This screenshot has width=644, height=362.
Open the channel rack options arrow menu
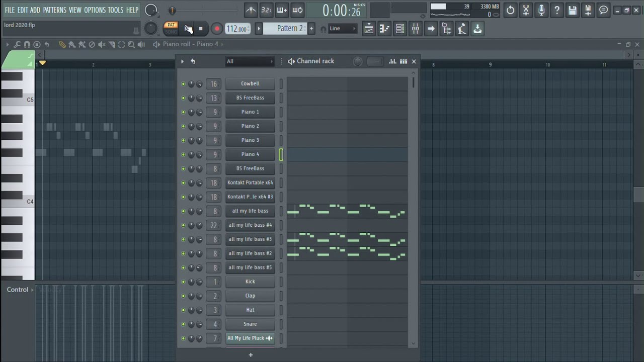click(182, 61)
